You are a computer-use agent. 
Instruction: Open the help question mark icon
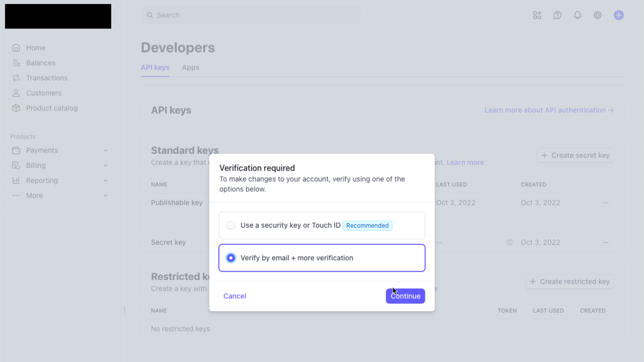557,15
